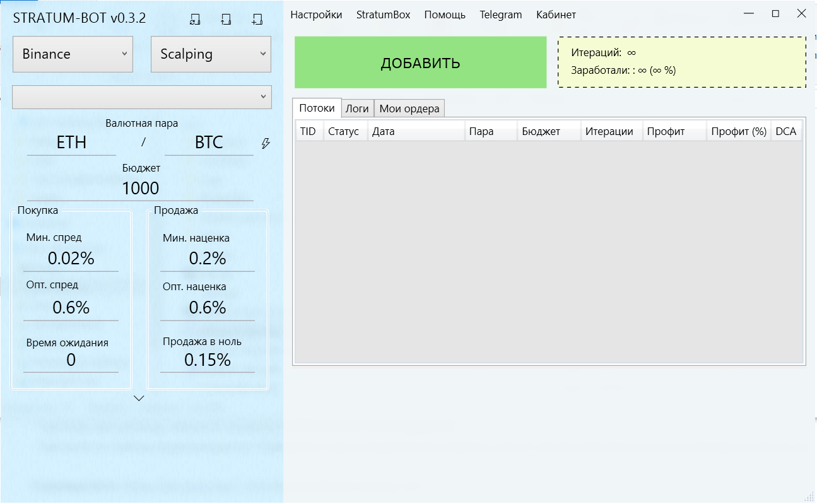The image size is (817, 504).
Task: Click the Мин. спред field showing 0.02%
Action: pos(71,259)
